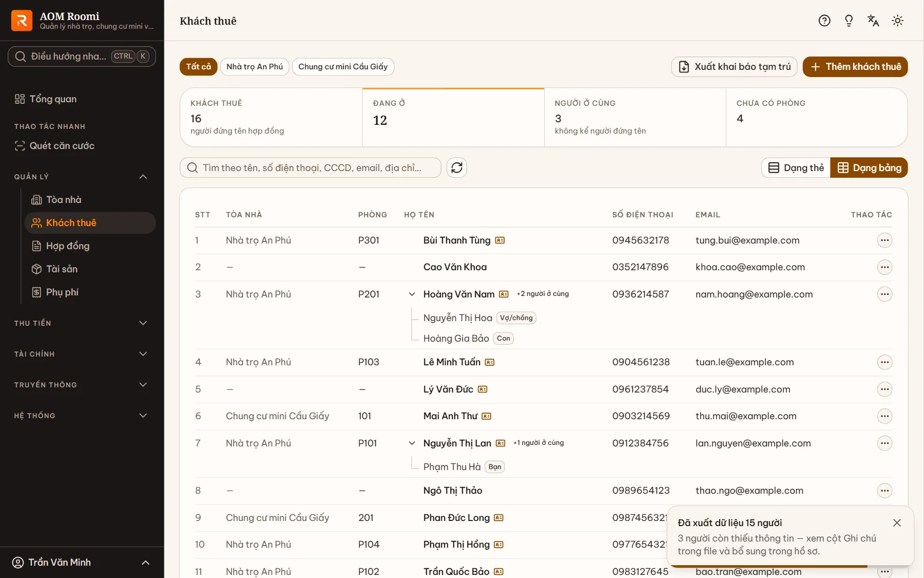Click ID card icon next to Mai Anh Thư

pyautogui.click(x=487, y=416)
